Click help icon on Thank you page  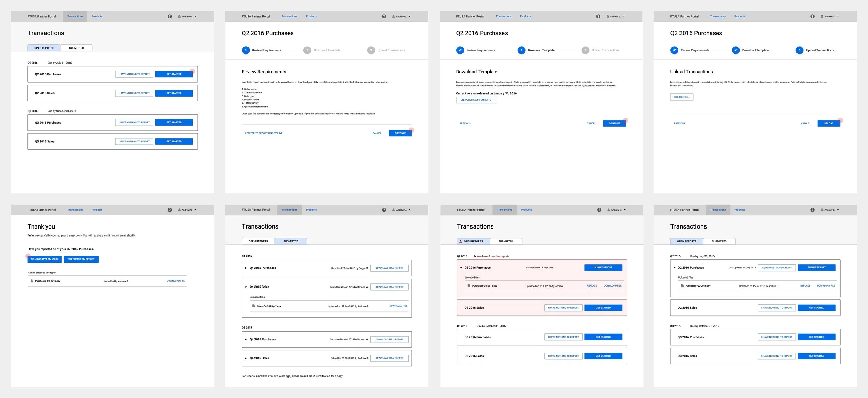click(x=170, y=210)
